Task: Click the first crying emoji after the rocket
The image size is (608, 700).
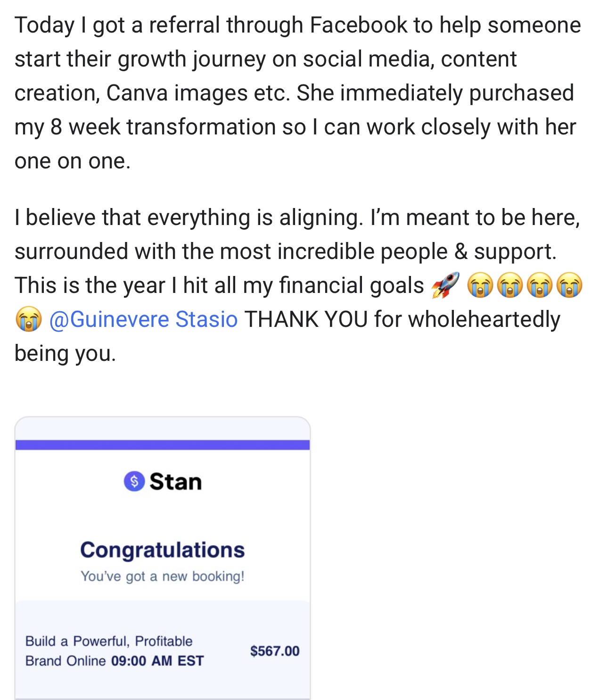Action: (480, 286)
